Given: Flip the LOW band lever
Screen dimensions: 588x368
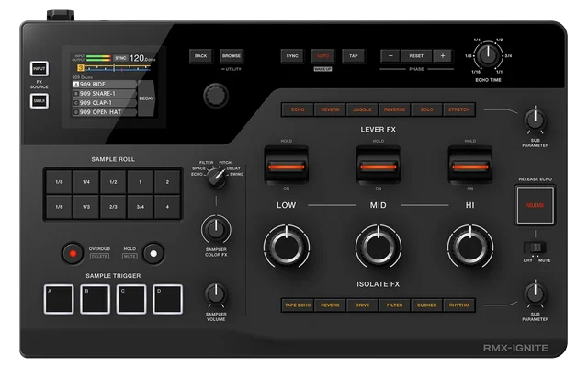Looking at the screenshot, I should tap(287, 166).
